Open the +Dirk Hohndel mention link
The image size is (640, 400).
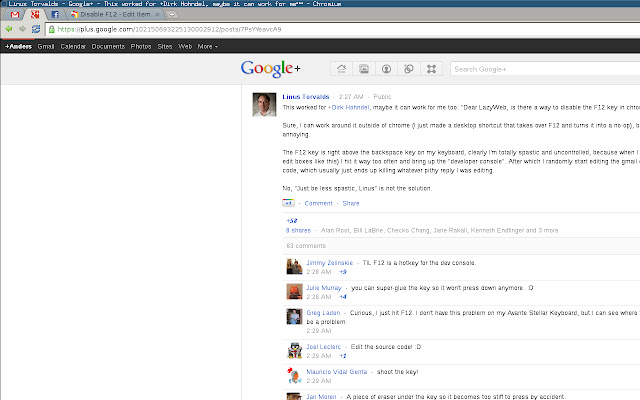pyautogui.click(x=348, y=107)
